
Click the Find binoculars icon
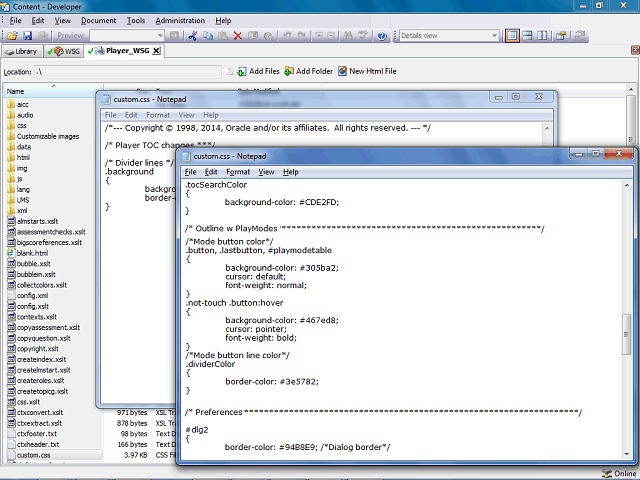coord(348,36)
